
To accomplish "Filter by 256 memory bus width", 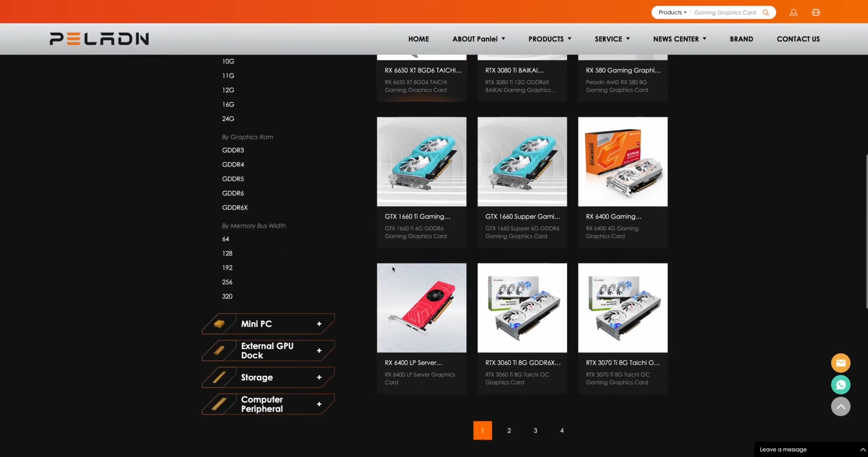I will (x=227, y=282).
